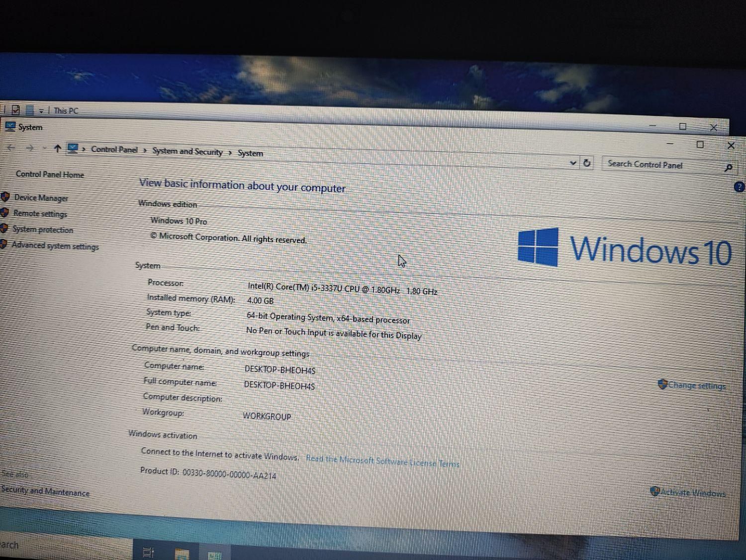
Task: Minimize the System window
Action: point(669,144)
